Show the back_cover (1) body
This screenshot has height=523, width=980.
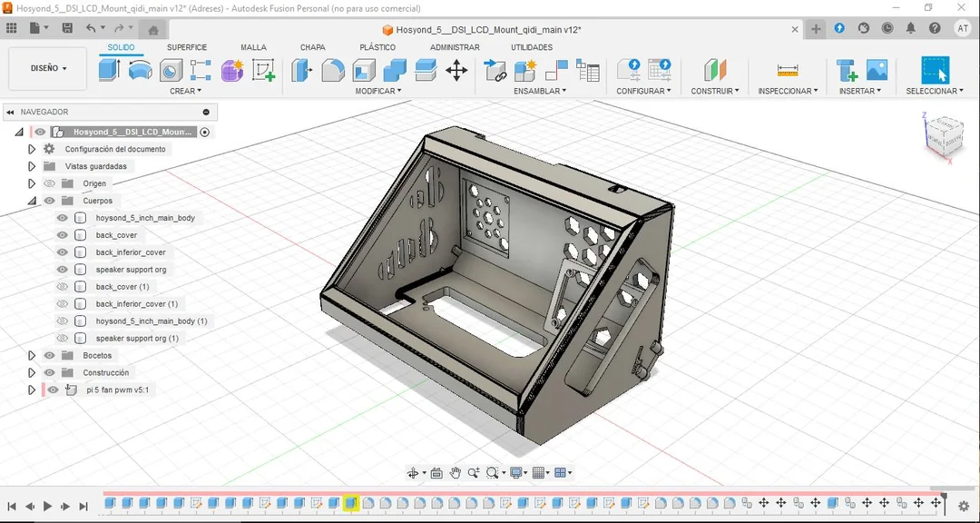63,287
